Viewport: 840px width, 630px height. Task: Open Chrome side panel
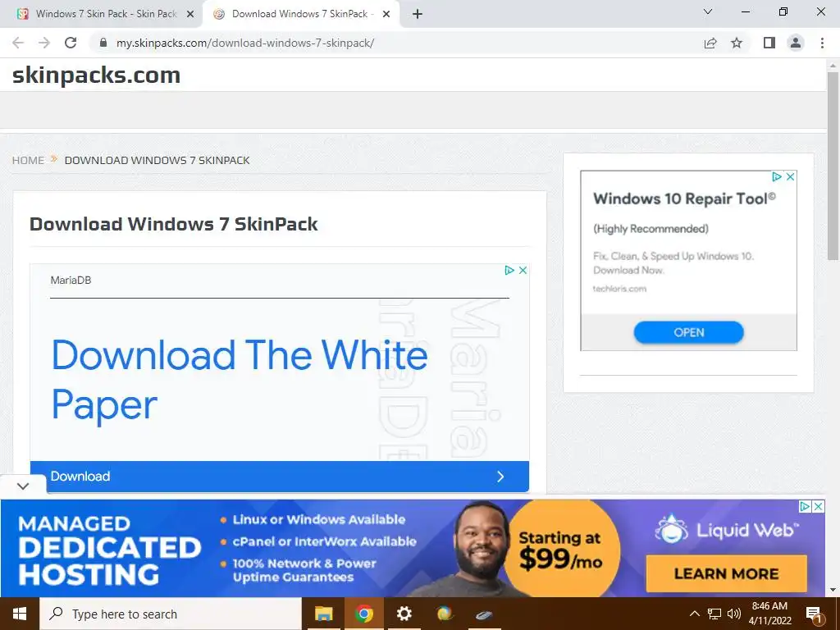point(769,43)
